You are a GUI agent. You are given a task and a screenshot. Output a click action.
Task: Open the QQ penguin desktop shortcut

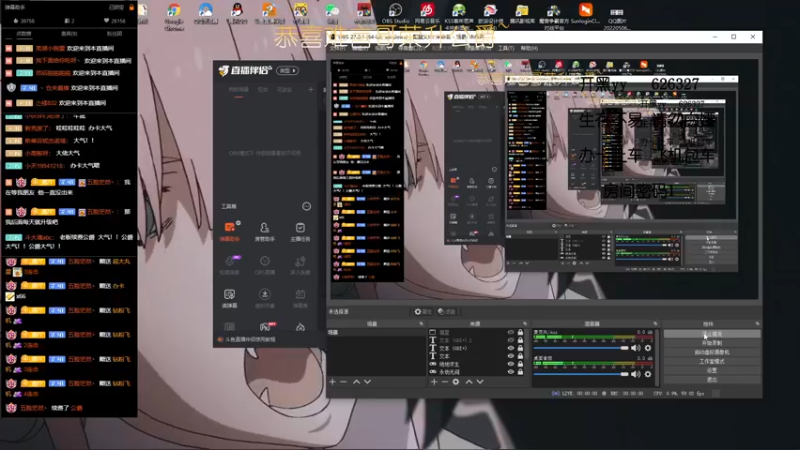pos(236,14)
